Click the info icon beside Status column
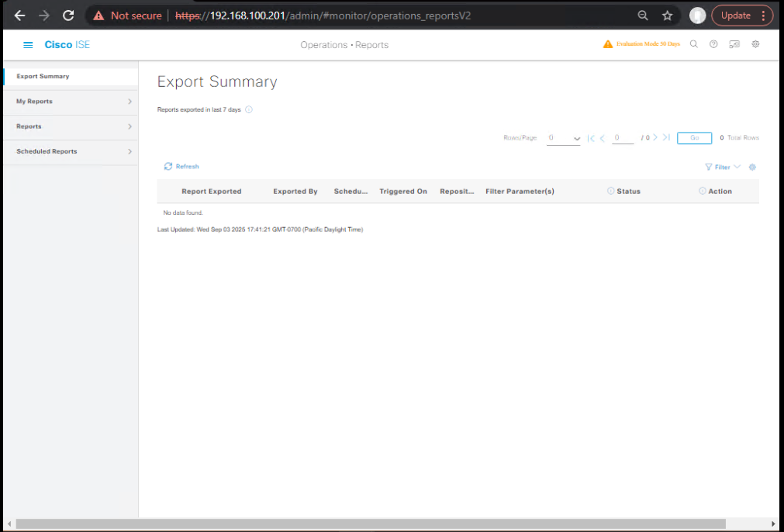This screenshot has width=784, height=532. 611,191
